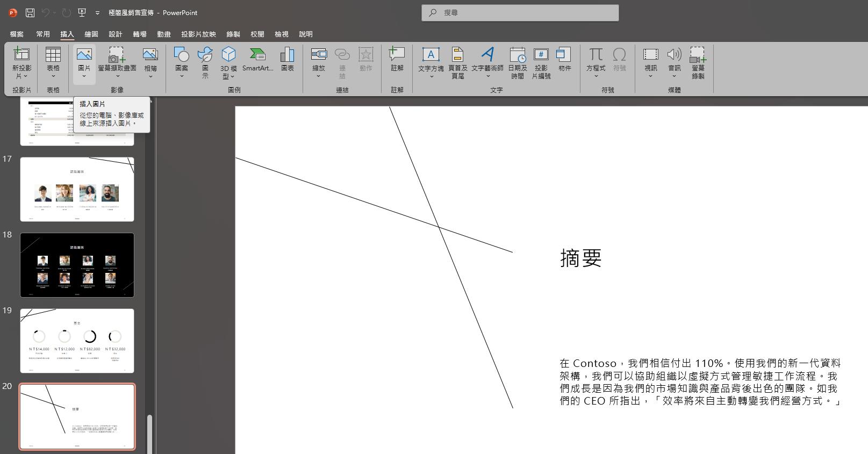Click the Photo Album (相簿) icon

150,54
